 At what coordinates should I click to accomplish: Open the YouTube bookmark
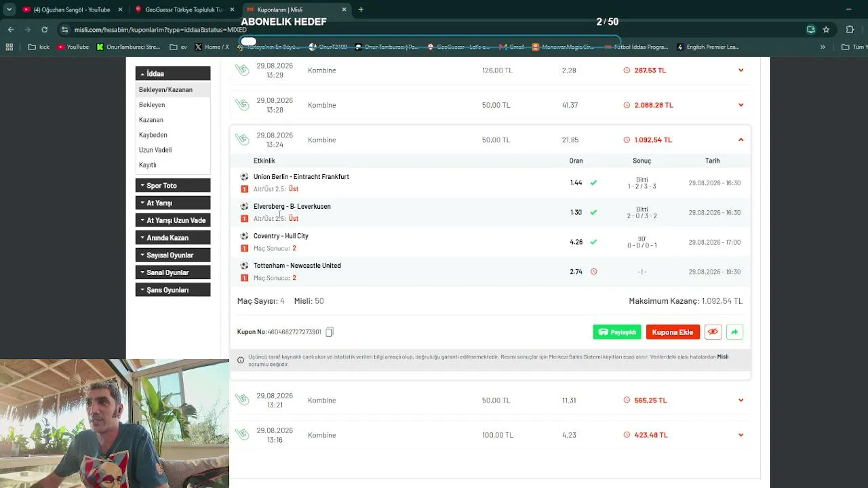click(73, 47)
